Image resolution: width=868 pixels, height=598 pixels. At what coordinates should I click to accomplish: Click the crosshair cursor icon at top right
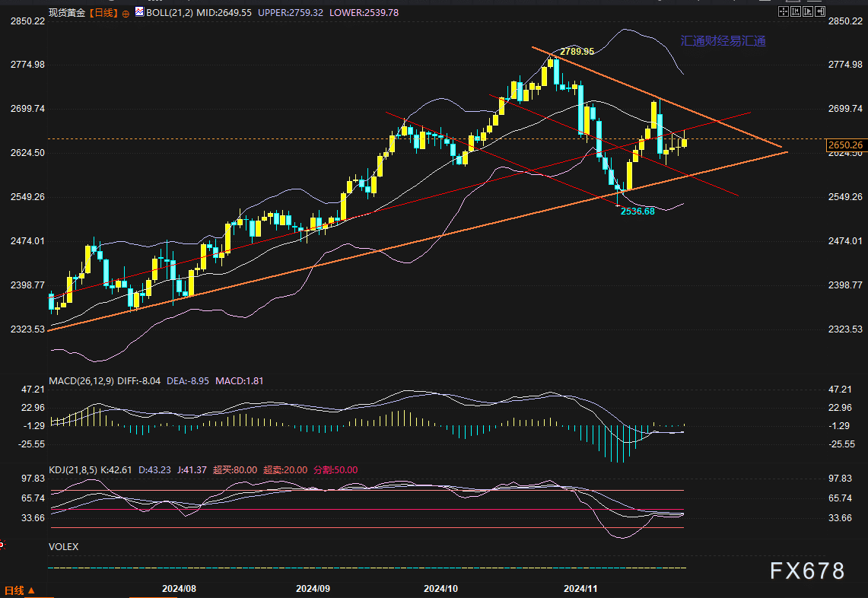click(x=784, y=11)
